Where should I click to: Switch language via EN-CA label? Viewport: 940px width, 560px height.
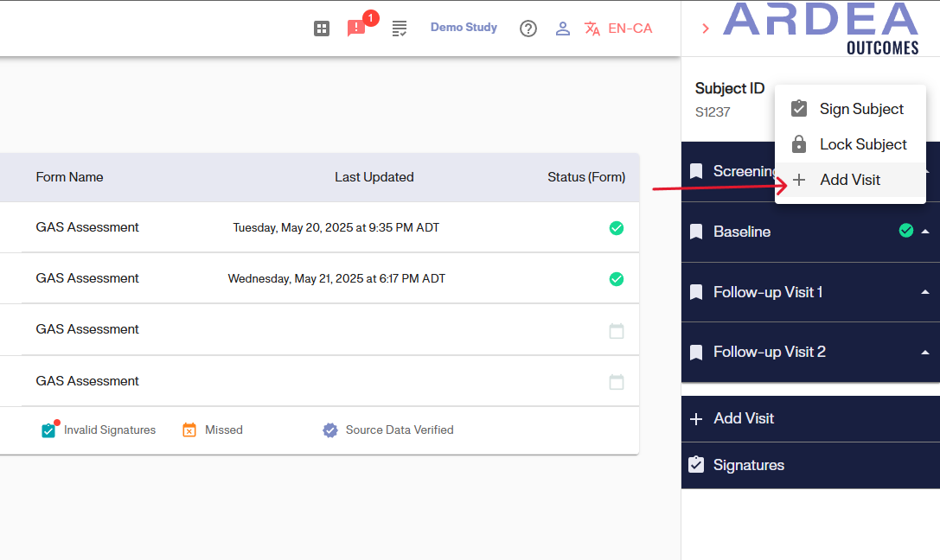630,29
